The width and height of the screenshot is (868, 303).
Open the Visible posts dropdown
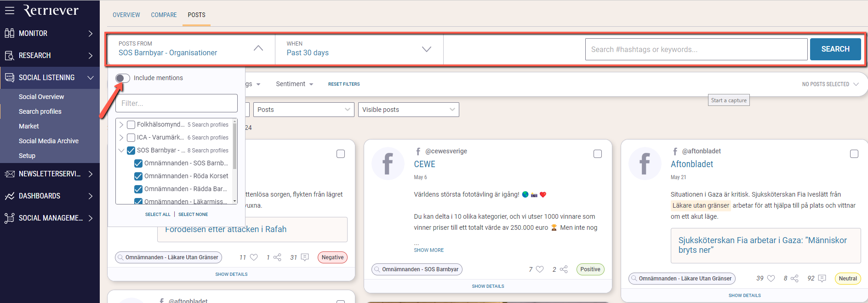[x=408, y=110]
